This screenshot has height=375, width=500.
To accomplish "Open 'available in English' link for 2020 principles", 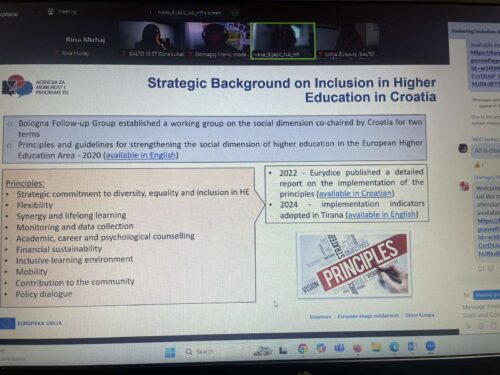I will tap(141, 155).
